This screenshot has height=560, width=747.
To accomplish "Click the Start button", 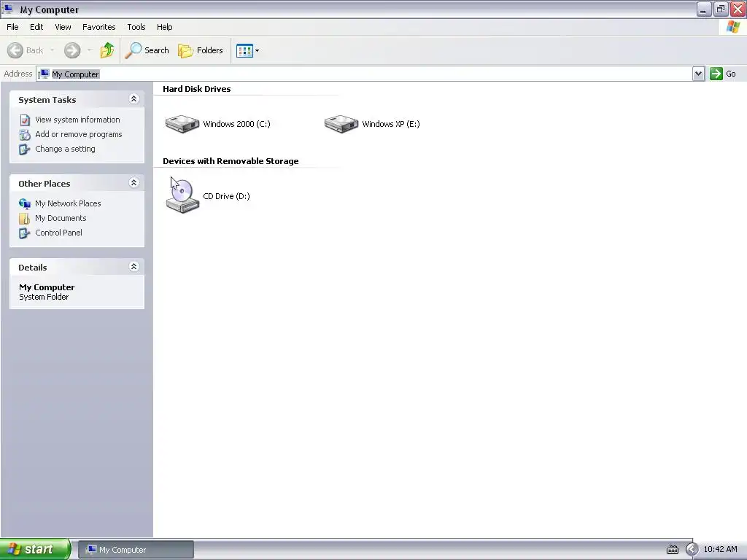I will [35, 550].
